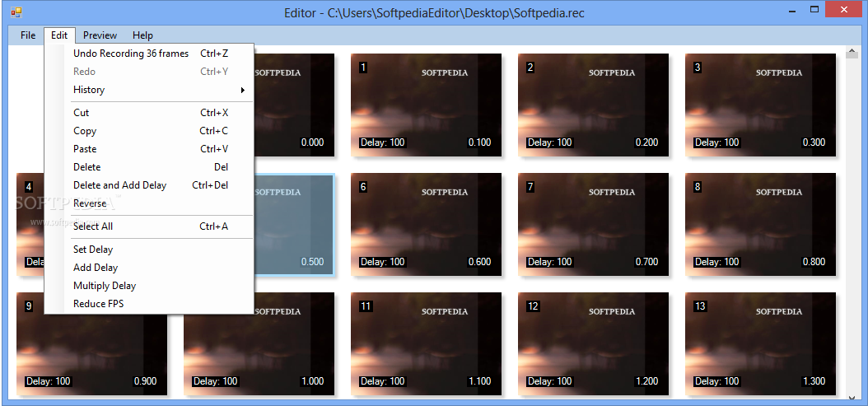The image size is (868, 406).
Task: Open the File menu
Action: tap(28, 35)
